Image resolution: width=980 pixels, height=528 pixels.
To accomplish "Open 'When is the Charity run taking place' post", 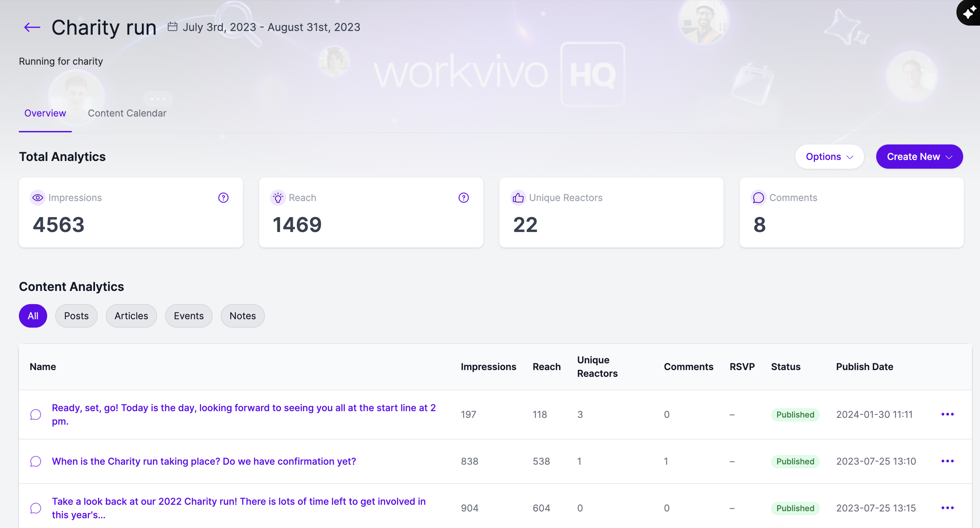I will 204,461.
